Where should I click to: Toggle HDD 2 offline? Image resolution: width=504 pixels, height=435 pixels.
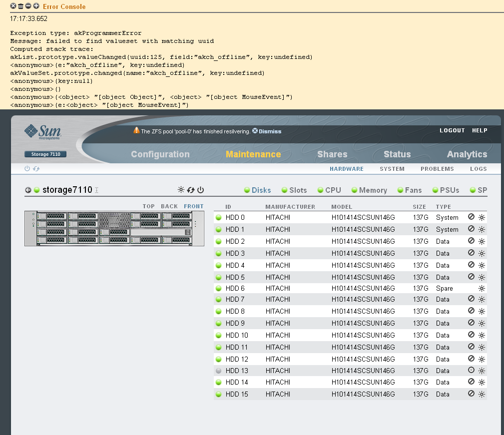(x=471, y=241)
